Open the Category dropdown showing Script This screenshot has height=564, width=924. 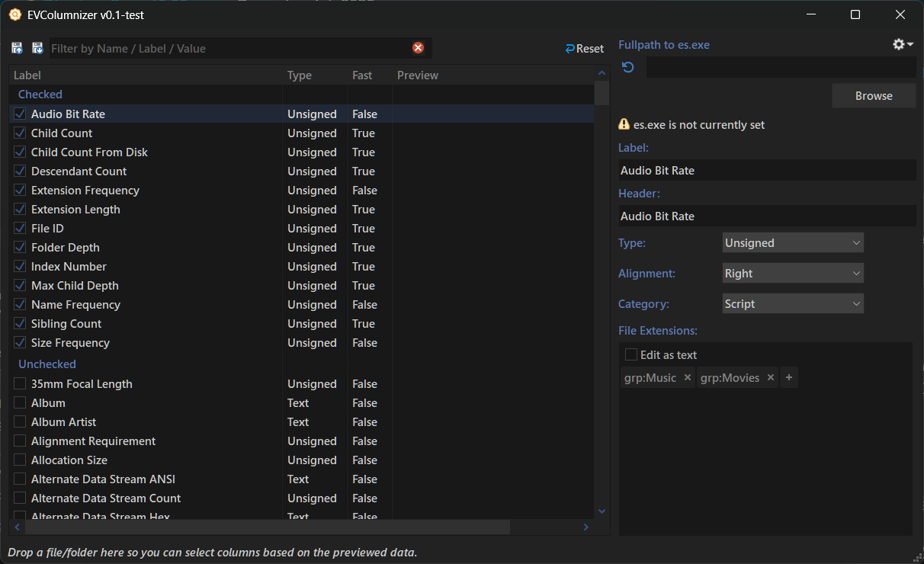pos(792,304)
